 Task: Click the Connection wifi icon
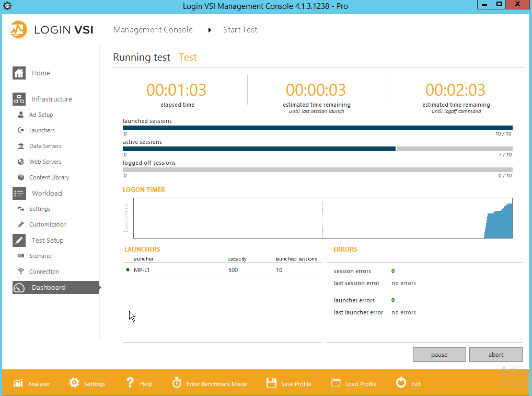click(x=21, y=271)
